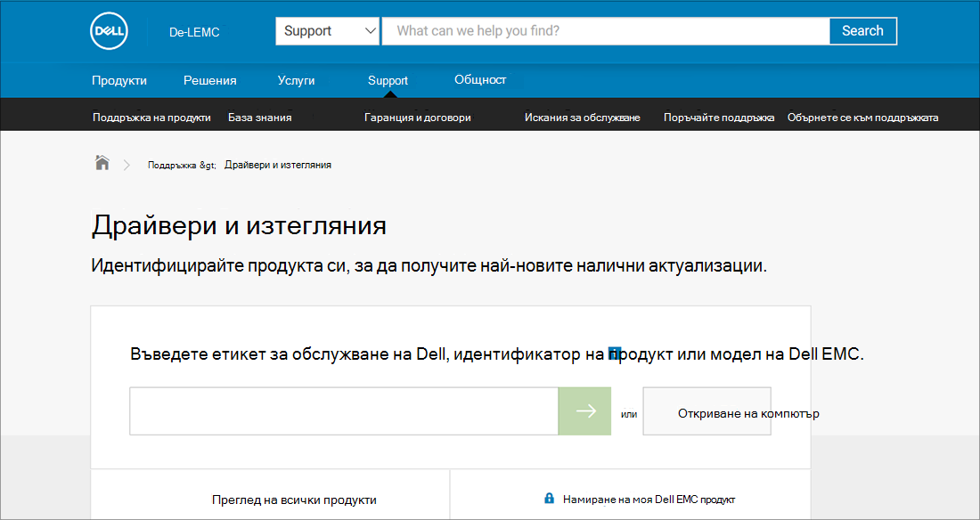Viewport: 980px width, 520px height.
Task: Click the page heading Драйвери и изтегляния
Action: 239,225
